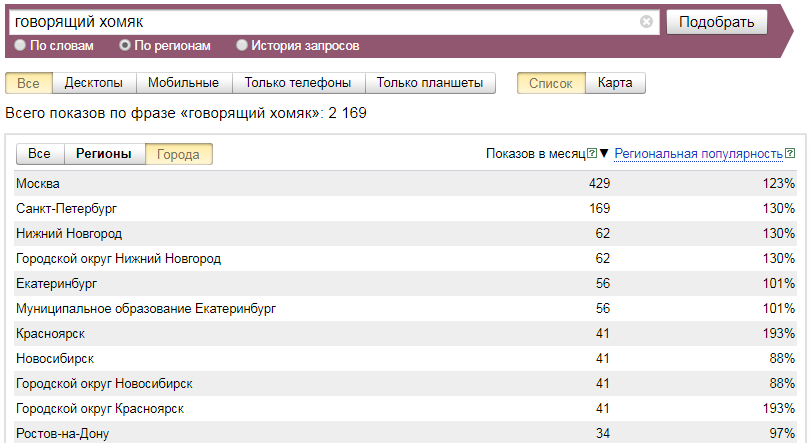Open help icon next to Региональная популярность

pos(790,153)
